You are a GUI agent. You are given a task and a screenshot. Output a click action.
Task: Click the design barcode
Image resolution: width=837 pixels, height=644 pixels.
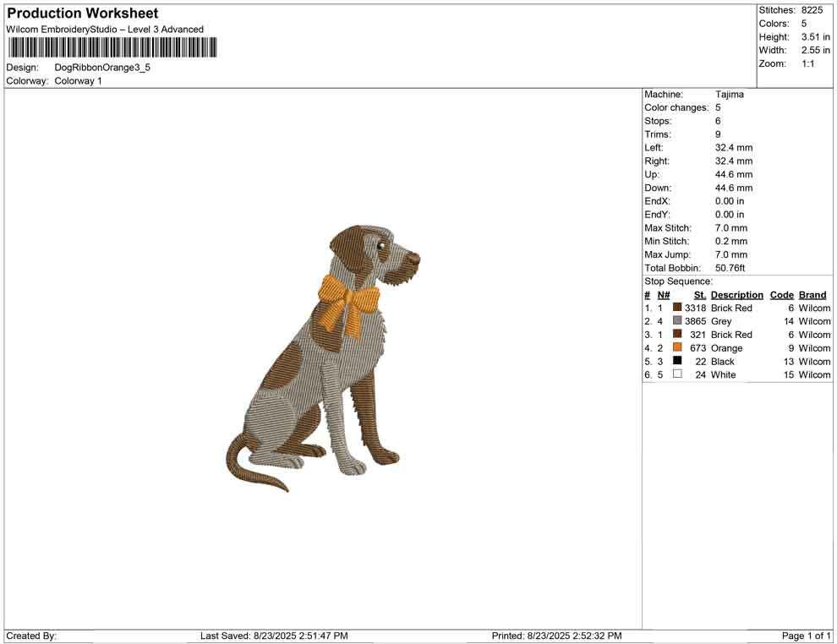112,48
